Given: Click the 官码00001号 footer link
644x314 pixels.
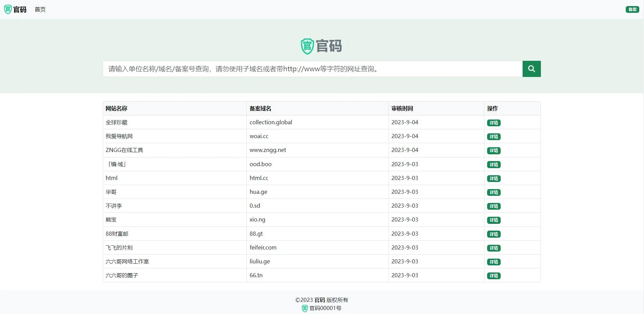Looking at the screenshot, I should 325,308.
